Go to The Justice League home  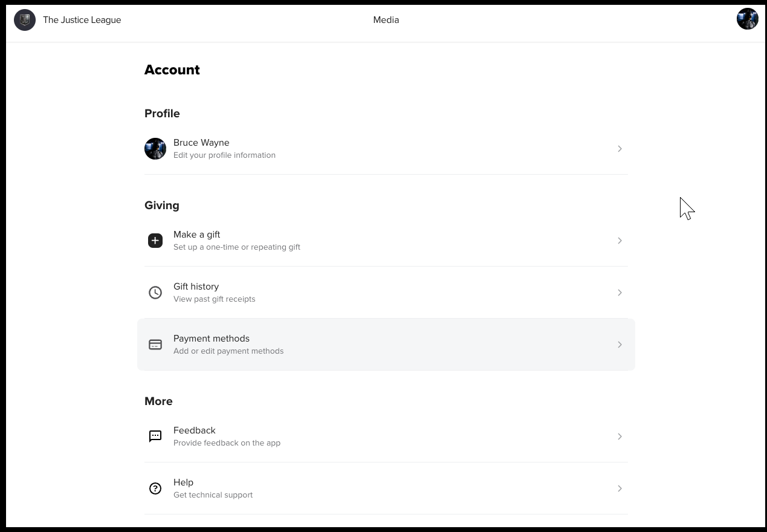pyautogui.click(x=82, y=20)
